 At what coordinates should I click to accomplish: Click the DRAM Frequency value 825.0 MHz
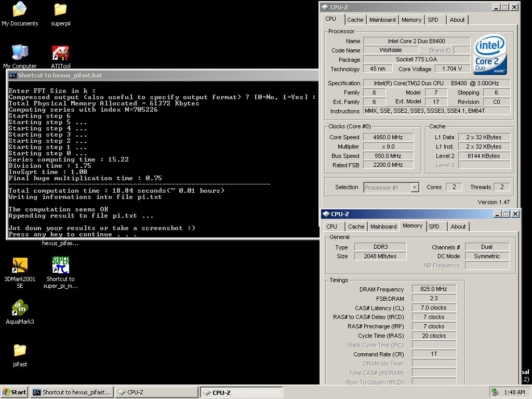click(434, 289)
